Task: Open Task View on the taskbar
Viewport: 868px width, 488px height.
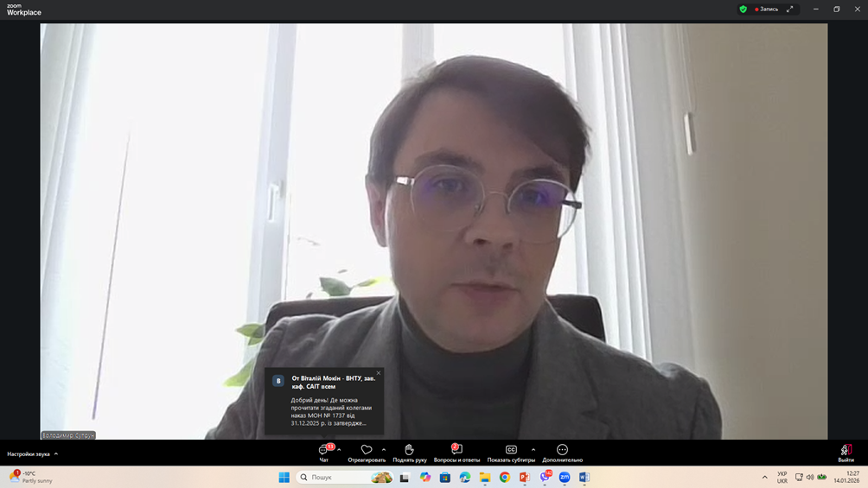Action: click(405, 477)
